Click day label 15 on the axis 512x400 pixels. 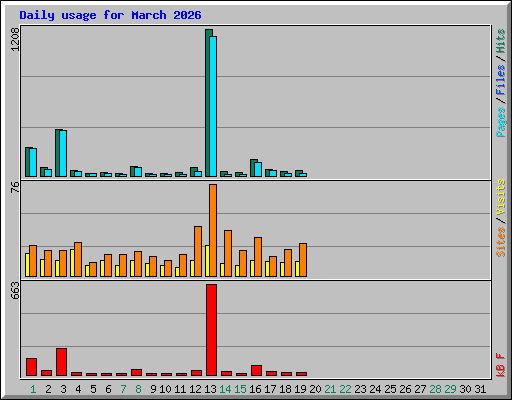(240, 389)
